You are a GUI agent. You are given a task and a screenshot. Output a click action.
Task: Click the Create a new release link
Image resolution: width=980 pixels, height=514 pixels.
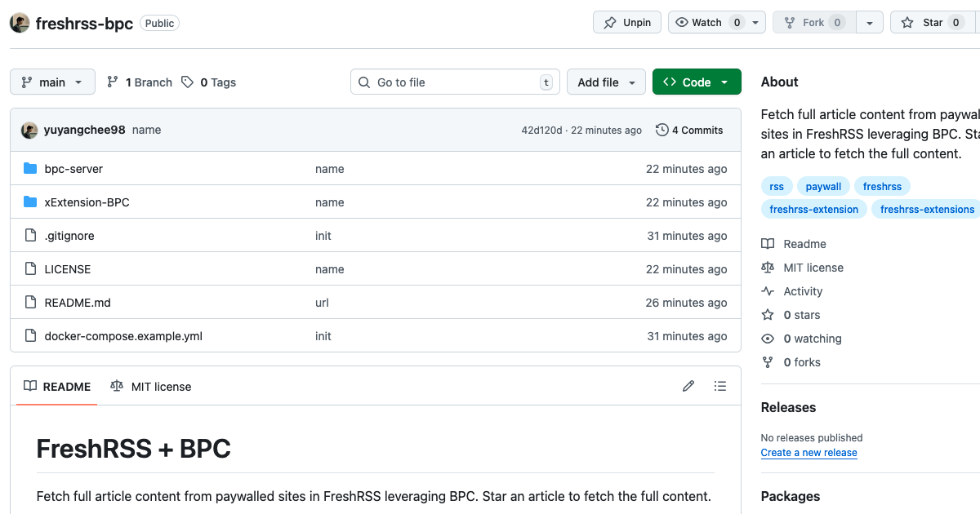[808, 453]
